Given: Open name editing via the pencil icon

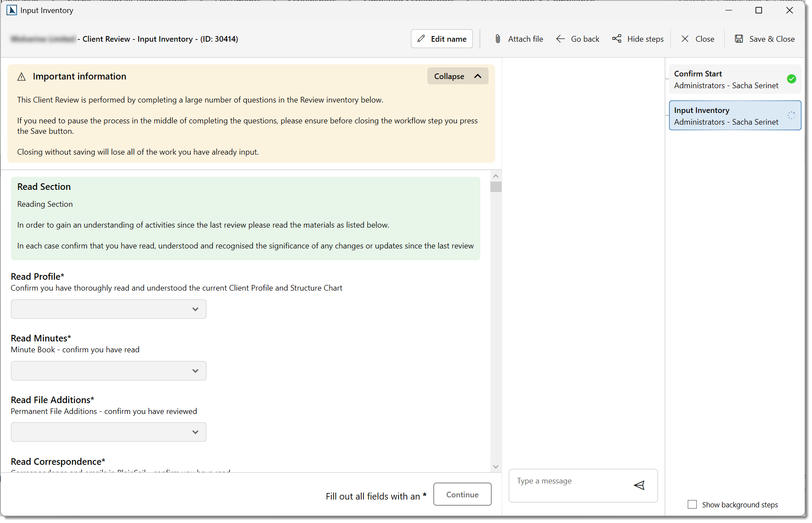Looking at the screenshot, I should pos(421,39).
